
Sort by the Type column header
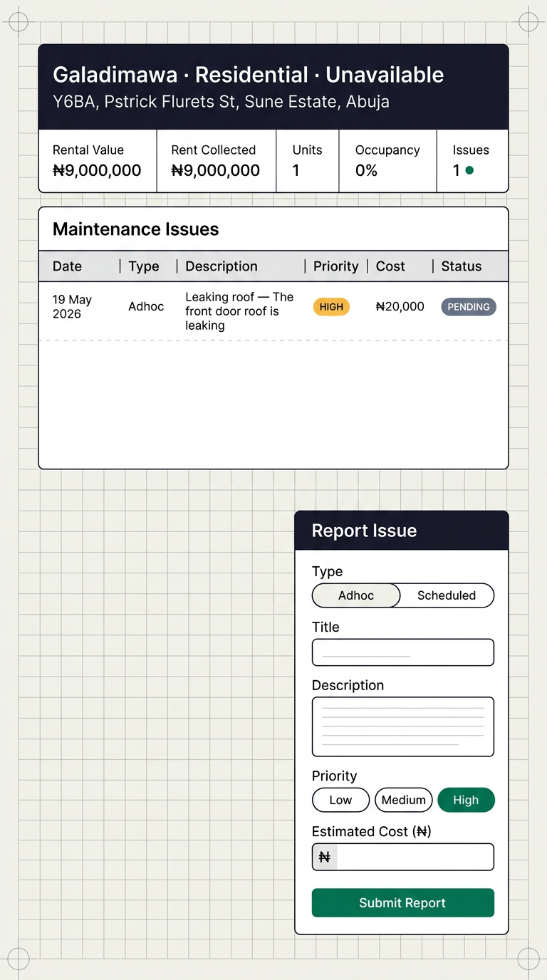[144, 266]
